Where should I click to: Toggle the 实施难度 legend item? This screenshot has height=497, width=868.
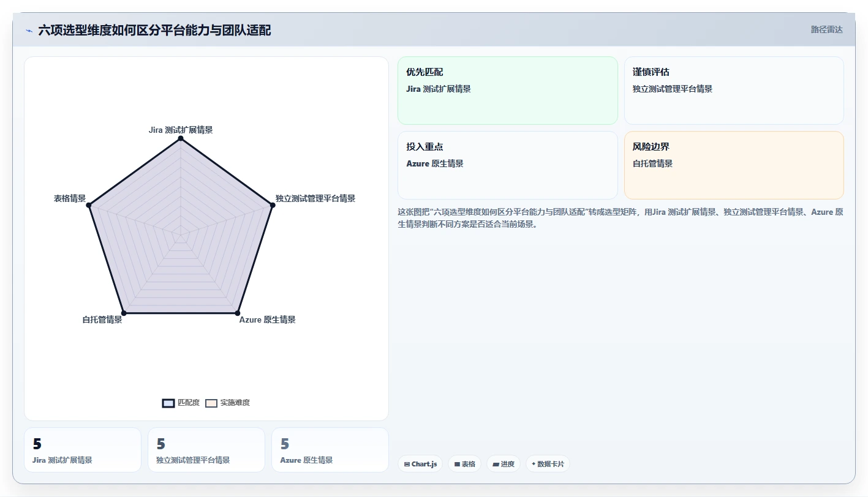(x=228, y=403)
